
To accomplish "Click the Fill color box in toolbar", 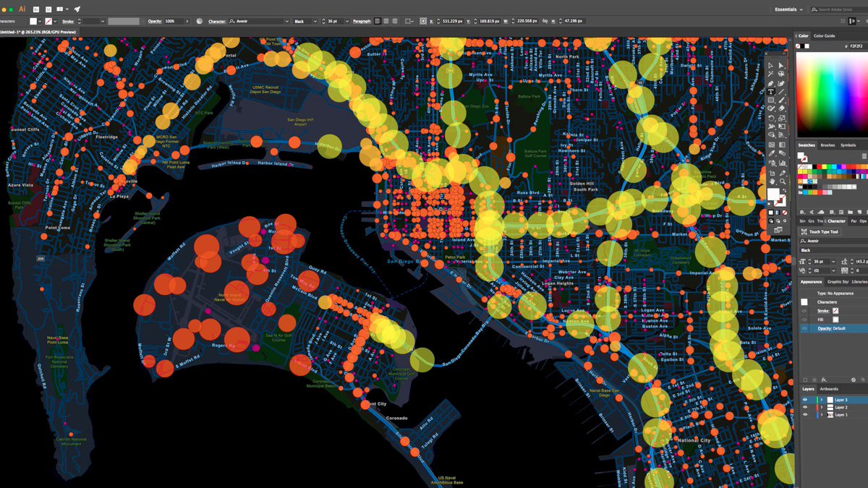I will coord(773,194).
